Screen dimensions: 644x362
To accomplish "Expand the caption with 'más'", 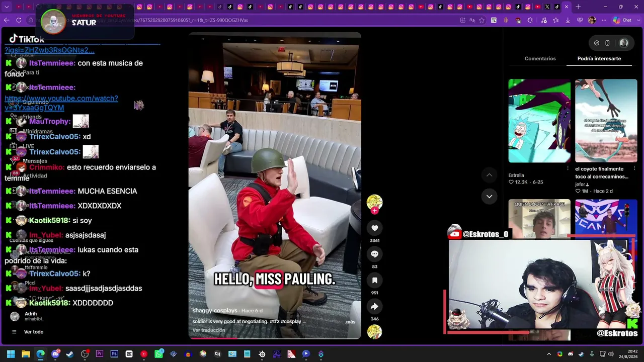I will click(x=351, y=322).
